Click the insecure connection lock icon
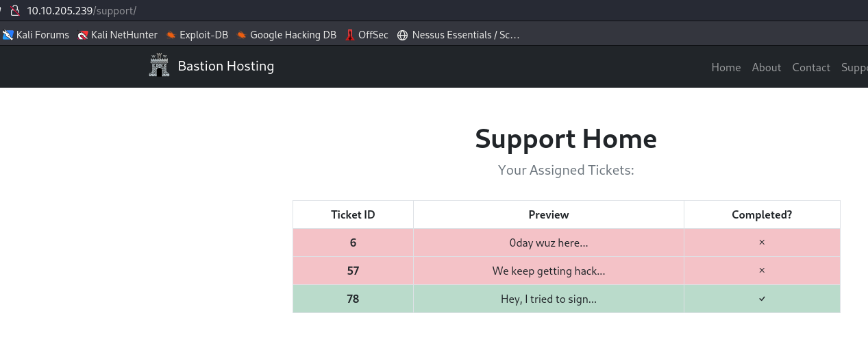 click(14, 11)
